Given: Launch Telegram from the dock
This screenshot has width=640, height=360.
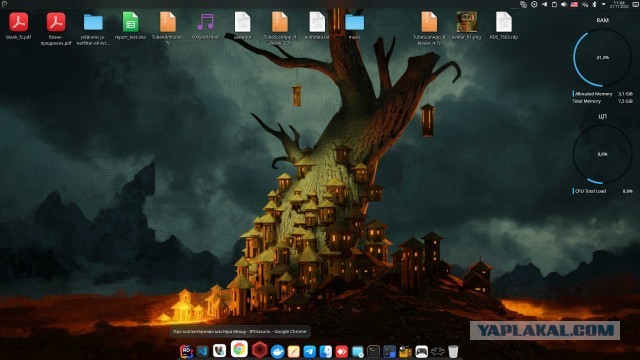Looking at the screenshot, I should point(310,351).
